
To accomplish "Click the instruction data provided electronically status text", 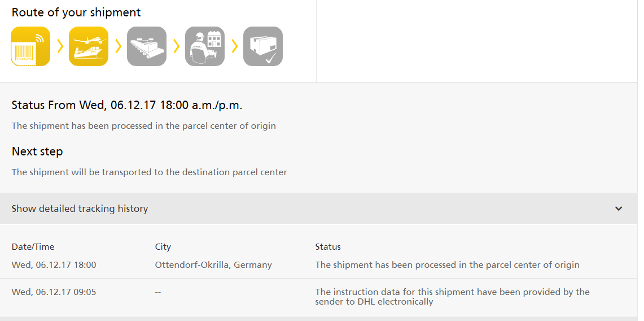I will 452,297.
